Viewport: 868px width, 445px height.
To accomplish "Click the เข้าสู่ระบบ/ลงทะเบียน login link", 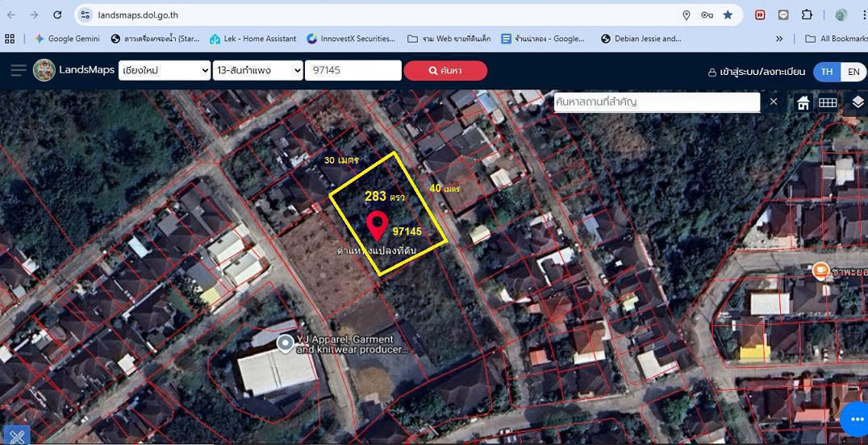I will click(756, 72).
